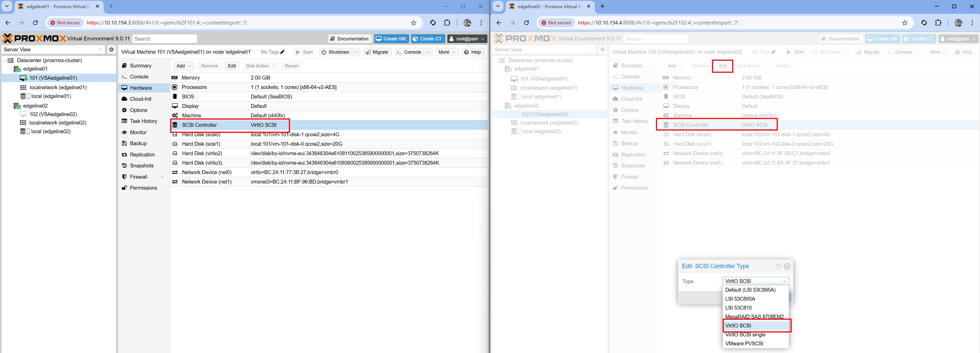
Task: Open the More menu for VM 101
Action: [x=447, y=52]
